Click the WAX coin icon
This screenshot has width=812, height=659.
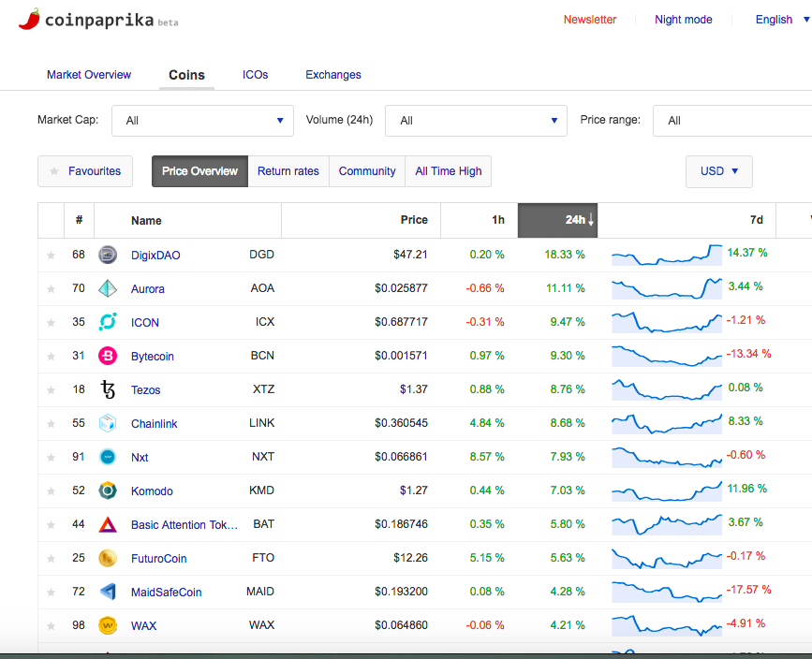(x=108, y=625)
